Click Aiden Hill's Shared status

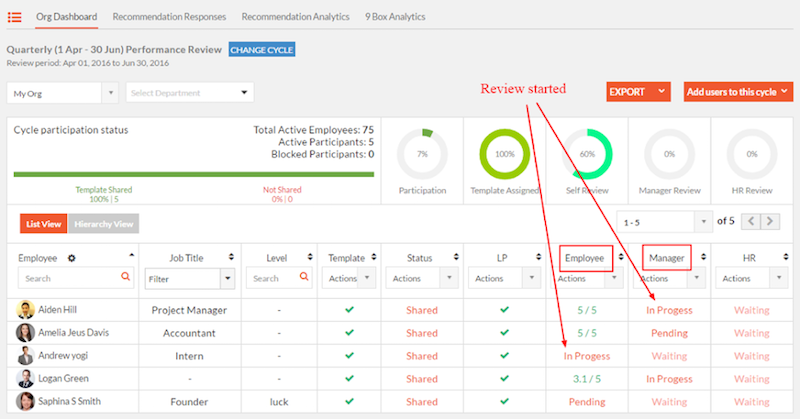422,310
